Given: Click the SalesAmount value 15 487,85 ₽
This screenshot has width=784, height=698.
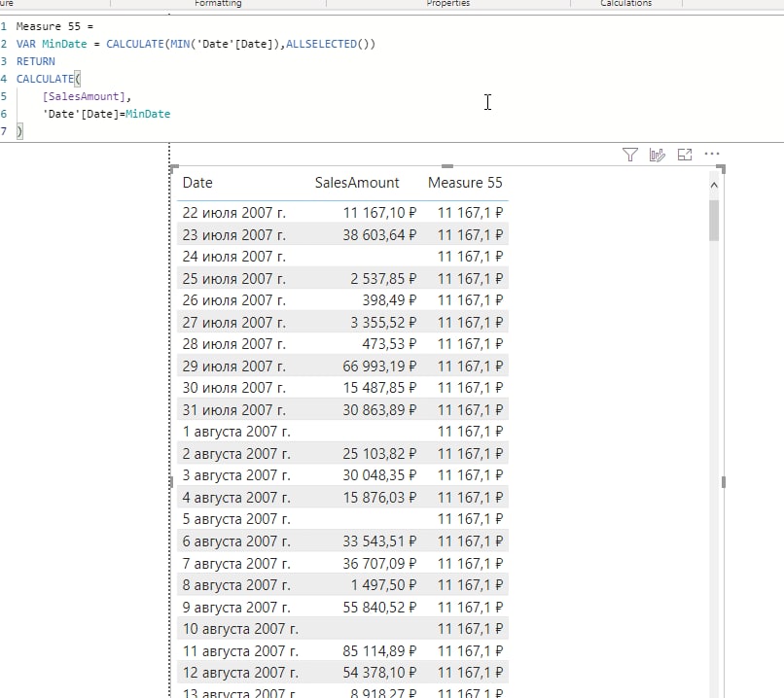Looking at the screenshot, I should [x=379, y=388].
